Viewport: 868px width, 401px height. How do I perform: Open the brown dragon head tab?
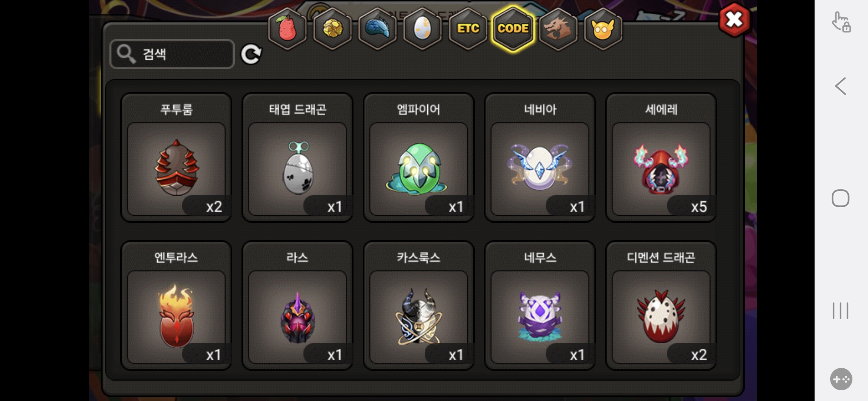[x=558, y=29]
